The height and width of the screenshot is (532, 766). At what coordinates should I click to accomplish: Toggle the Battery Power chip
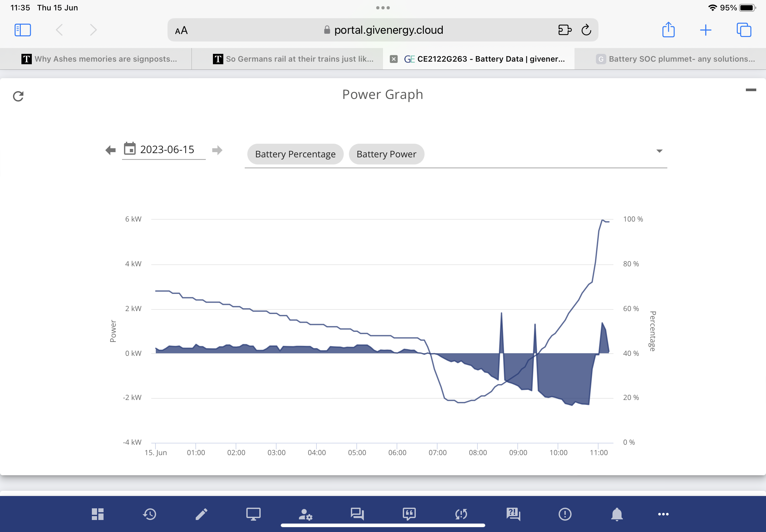[386, 154]
